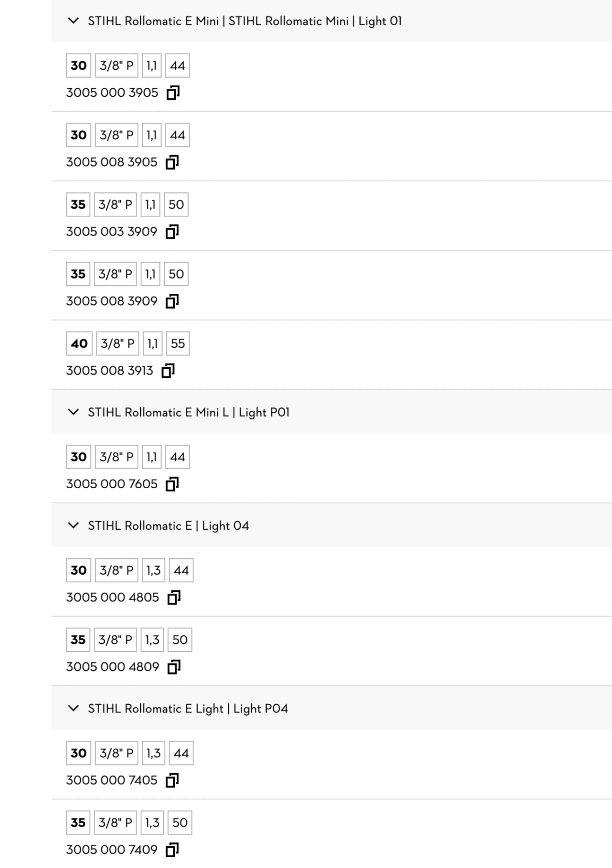
Task: Collapse the Rollomatic E Light 04 section
Action: coord(73,525)
